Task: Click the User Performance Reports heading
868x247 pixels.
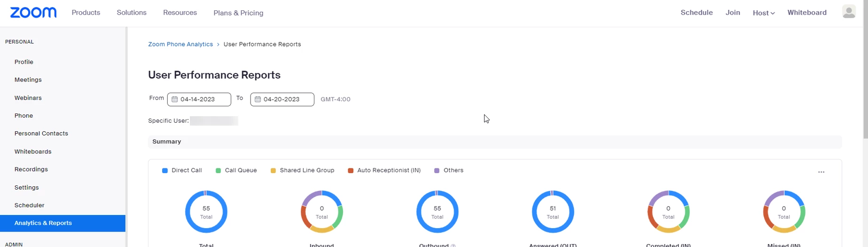Action: (x=214, y=75)
